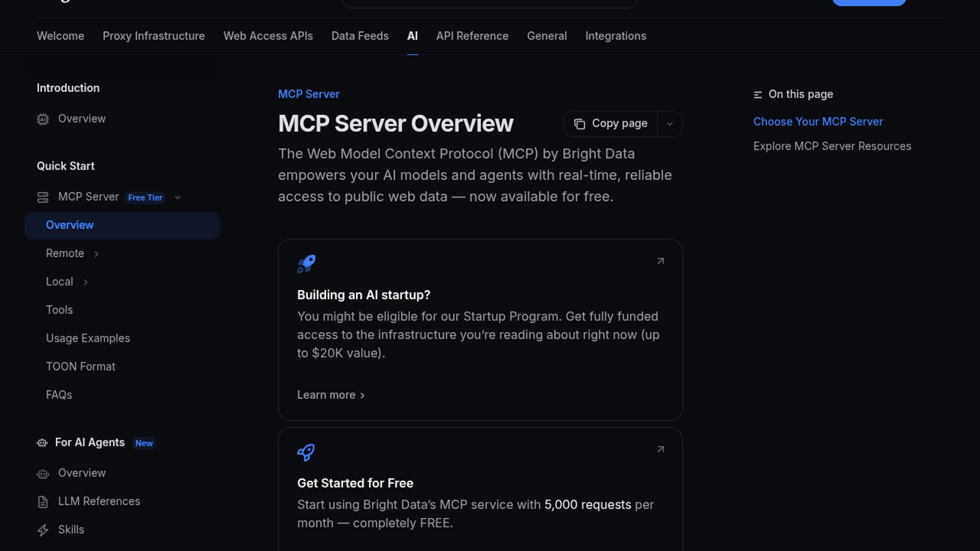The width and height of the screenshot is (980, 551).
Task: Click the Free Tier badge
Action: [x=145, y=197]
